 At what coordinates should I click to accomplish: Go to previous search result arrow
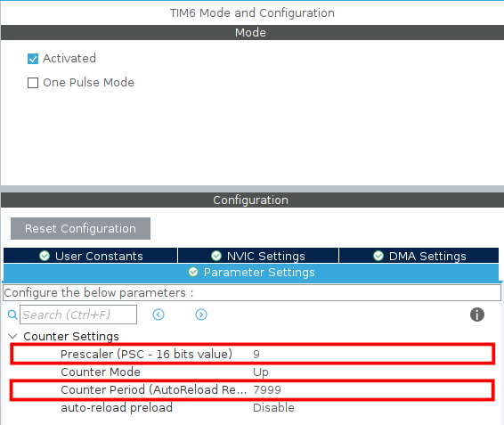159,315
